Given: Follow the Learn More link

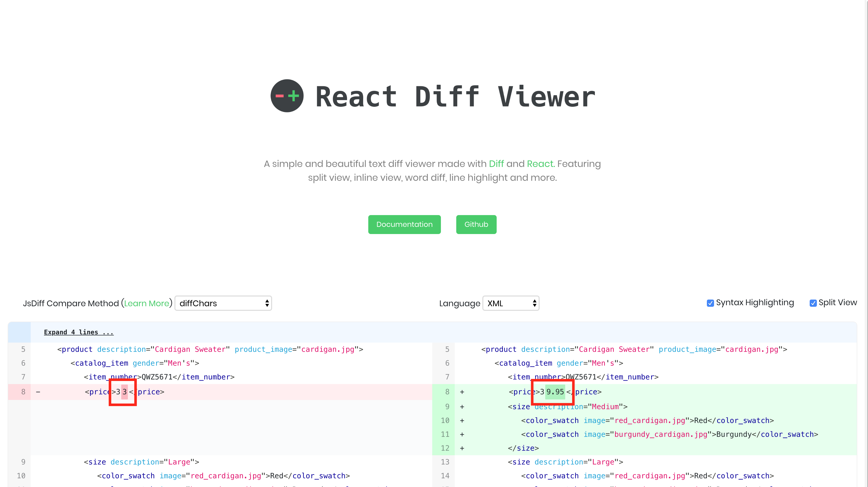Looking at the screenshot, I should coord(147,303).
